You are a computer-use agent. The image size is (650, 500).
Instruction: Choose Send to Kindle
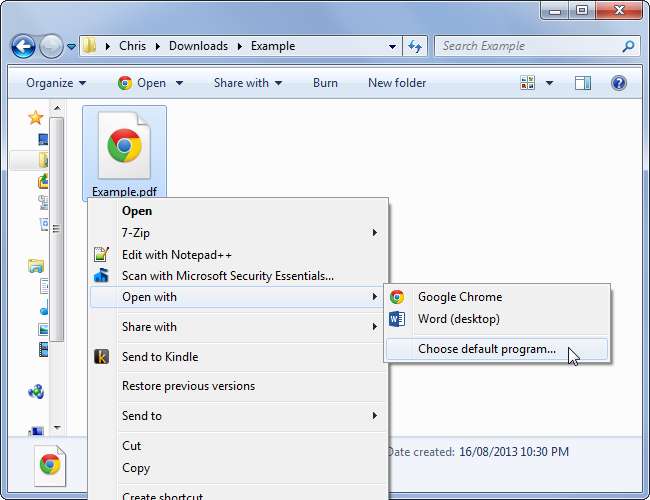(239, 357)
